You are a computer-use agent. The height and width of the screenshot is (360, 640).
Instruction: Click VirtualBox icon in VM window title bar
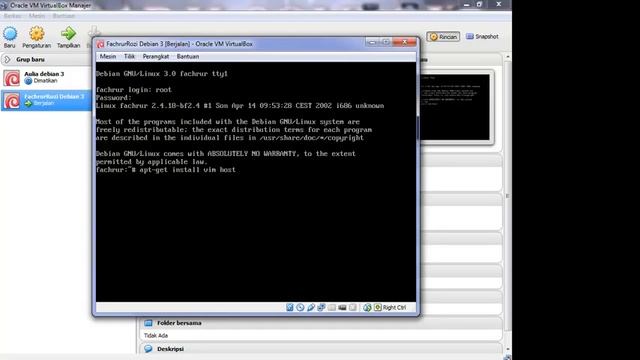[x=100, y=44]
